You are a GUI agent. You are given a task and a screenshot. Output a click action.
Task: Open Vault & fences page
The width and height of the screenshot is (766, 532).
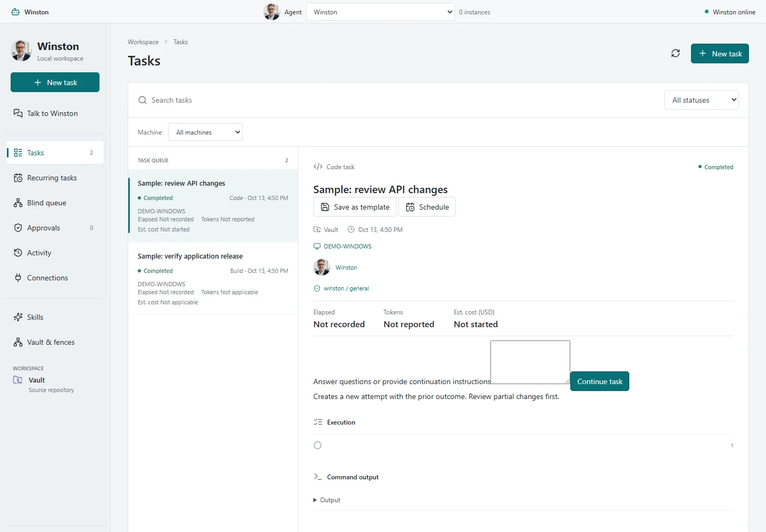pyautogui.click(x=55, y=342)
